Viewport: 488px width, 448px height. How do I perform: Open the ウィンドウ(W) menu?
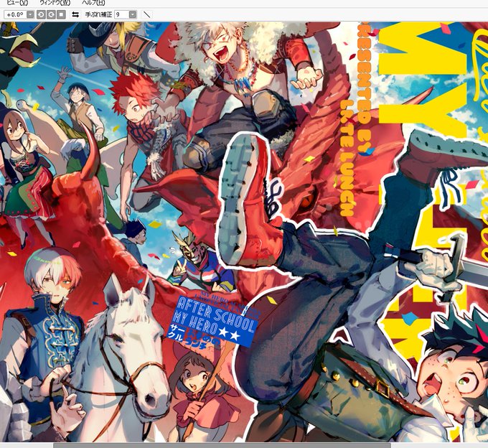(x=55, y=3)
